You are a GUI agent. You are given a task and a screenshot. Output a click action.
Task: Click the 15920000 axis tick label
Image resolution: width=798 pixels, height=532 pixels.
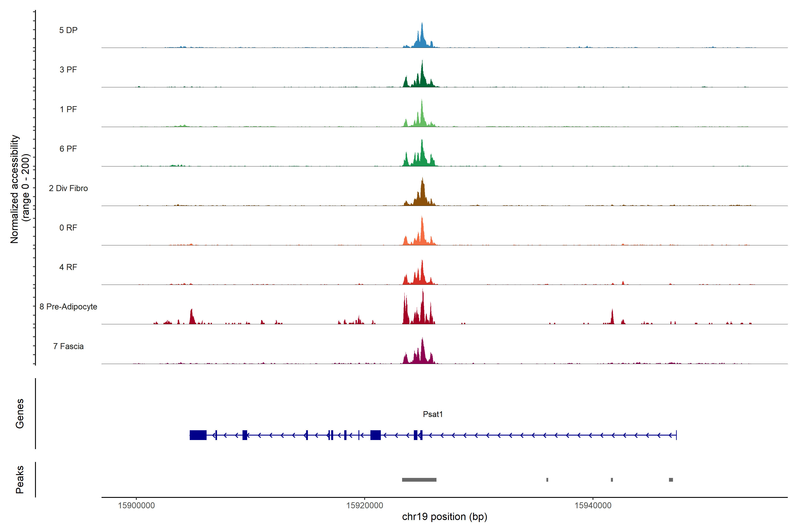(364, 506)
